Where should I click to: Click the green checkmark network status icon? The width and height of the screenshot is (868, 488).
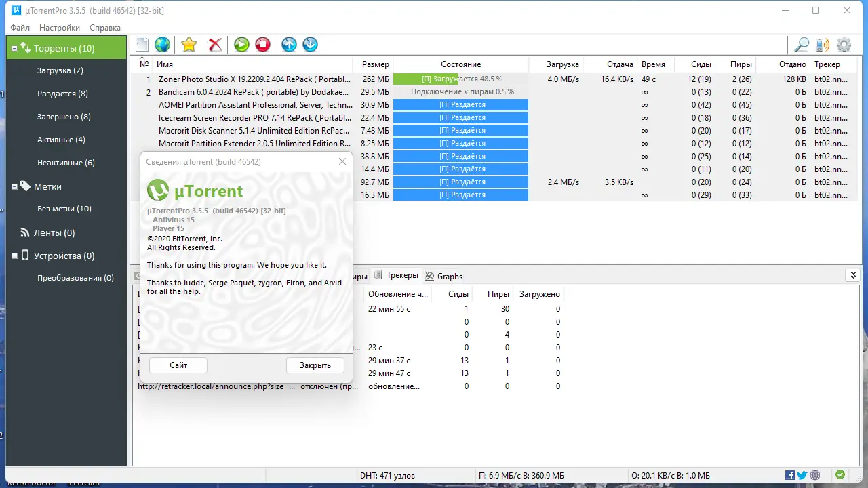pos(840,475)
